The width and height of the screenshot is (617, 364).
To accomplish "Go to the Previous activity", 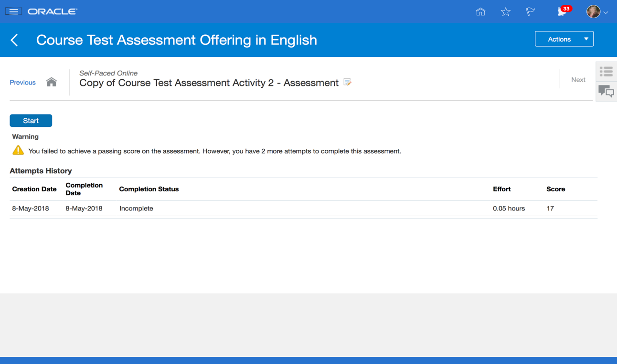I will pyautogui.click(x=22, y=83).
